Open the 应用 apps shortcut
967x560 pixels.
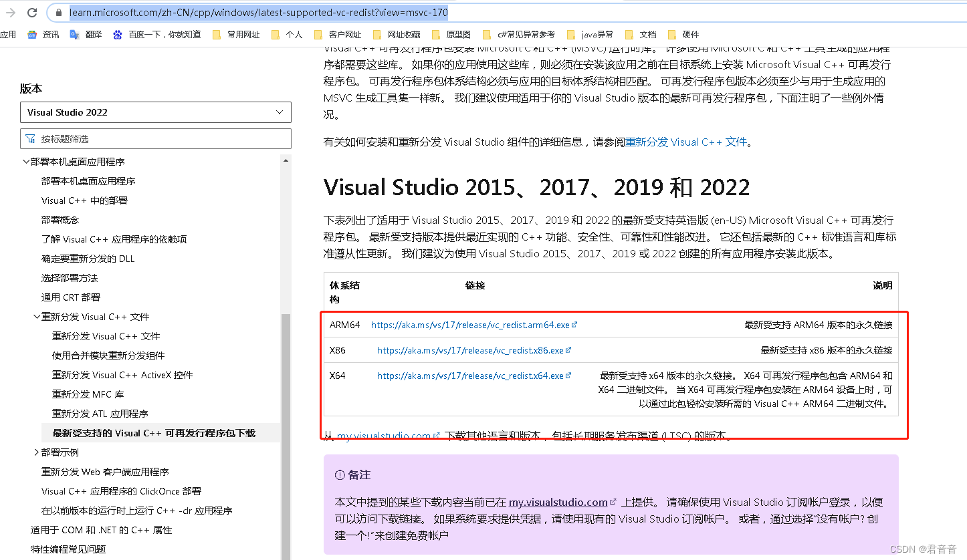(8, 34)
